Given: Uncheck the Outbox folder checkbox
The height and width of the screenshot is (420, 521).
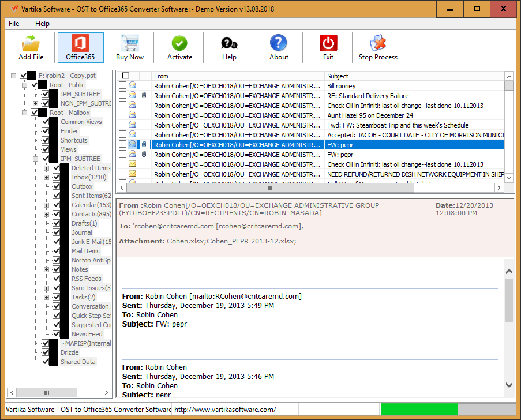Looking at the screenshot, I should click(56, 186).
